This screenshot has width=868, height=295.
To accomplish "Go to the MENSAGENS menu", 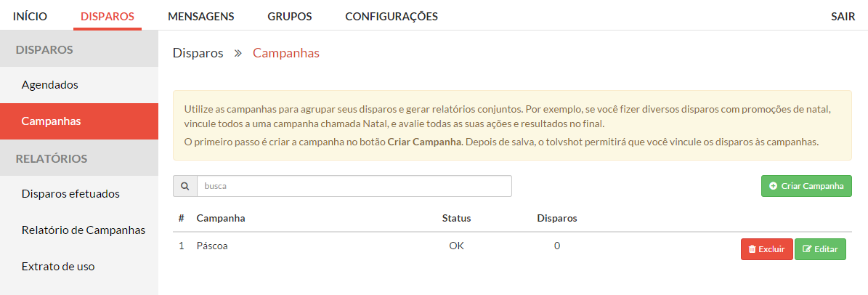I will (x=201, y=16).
